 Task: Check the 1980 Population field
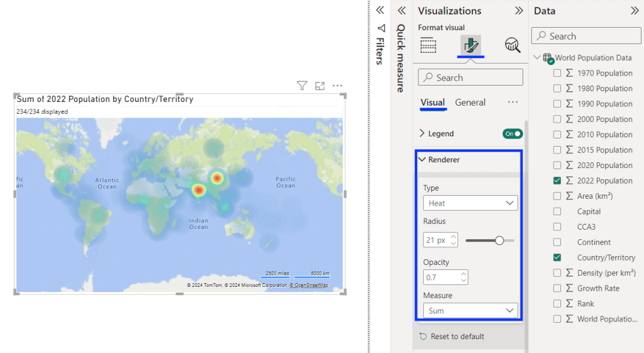tap(557, 88)
